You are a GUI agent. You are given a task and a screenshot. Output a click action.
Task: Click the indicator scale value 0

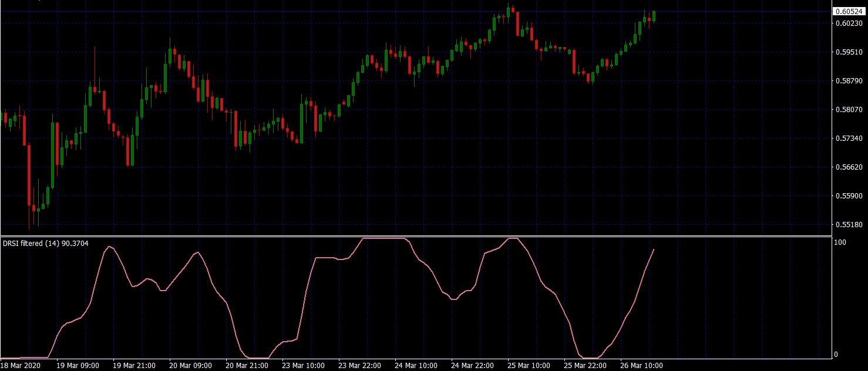tap(837, 355)
